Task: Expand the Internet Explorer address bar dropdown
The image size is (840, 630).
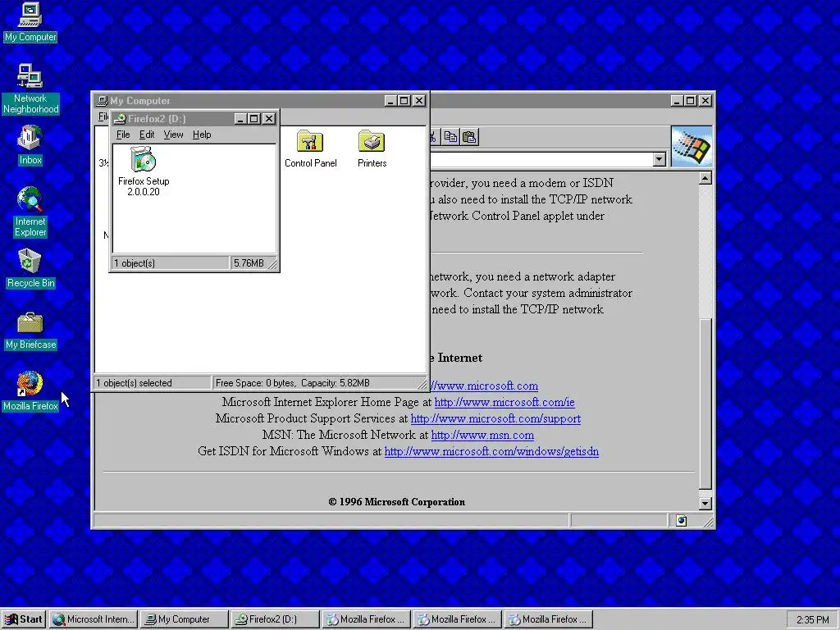Action: (660, 159)
